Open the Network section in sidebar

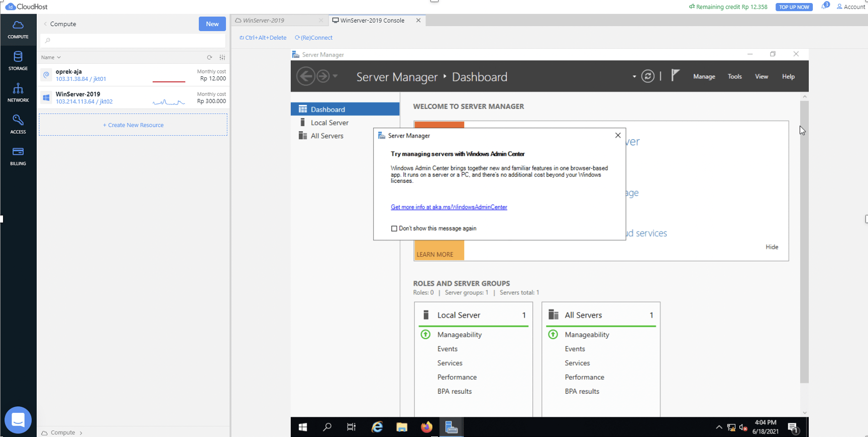pos(18,93)
